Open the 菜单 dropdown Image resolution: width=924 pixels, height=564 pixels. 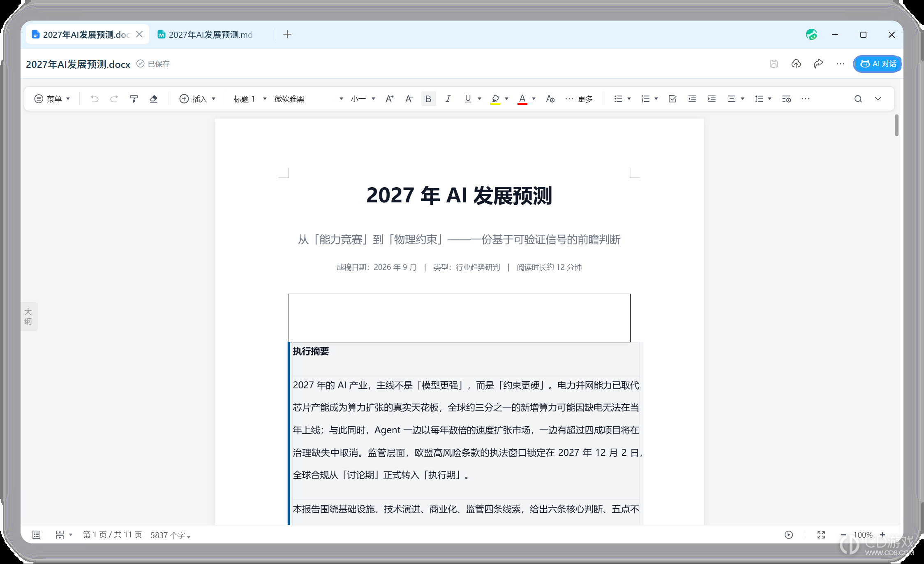[x=52, y=99]
